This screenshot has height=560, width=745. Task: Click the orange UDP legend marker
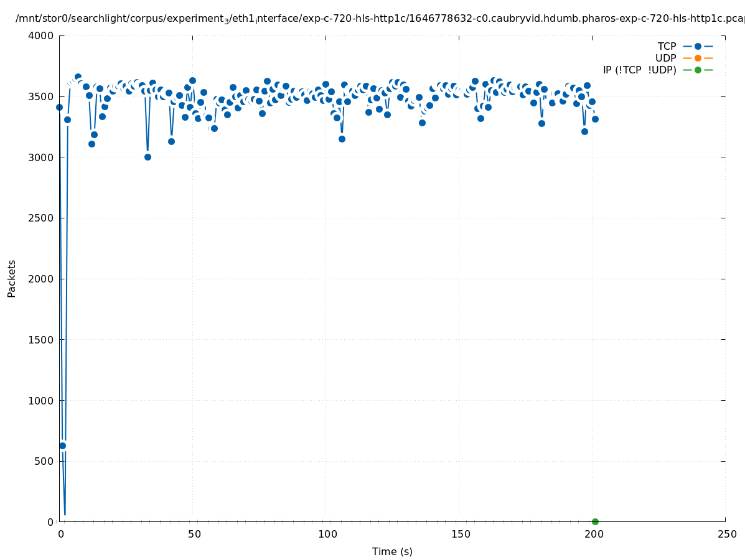698,58
